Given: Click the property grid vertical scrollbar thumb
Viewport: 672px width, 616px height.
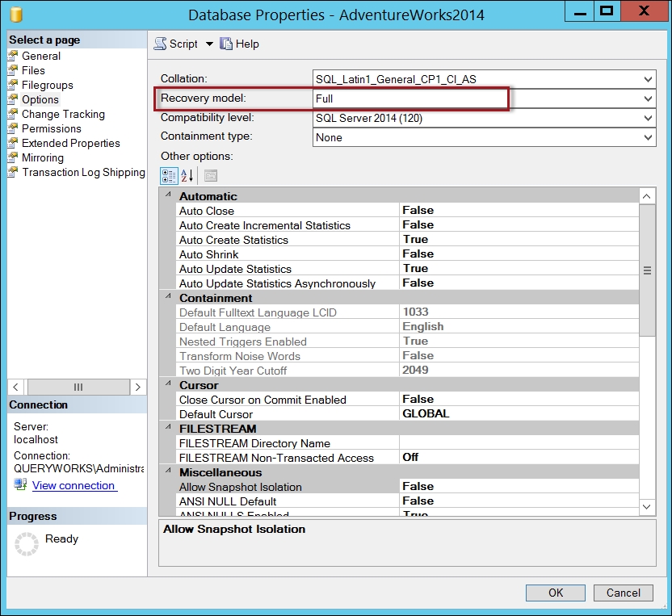Looking at the screenshot, I should [647, 270].
